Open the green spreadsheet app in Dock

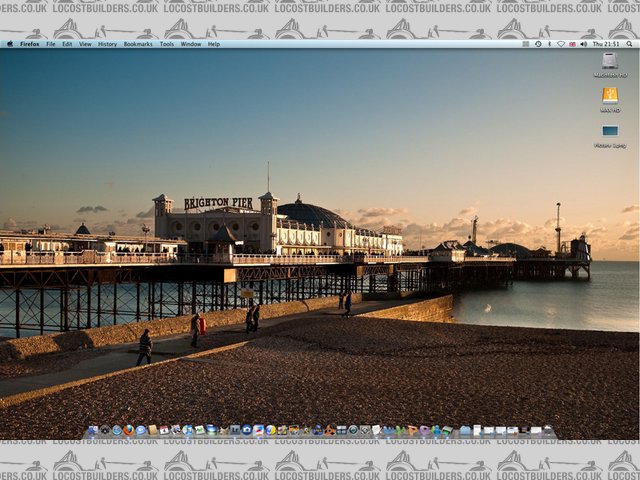(x=200, y=430)
